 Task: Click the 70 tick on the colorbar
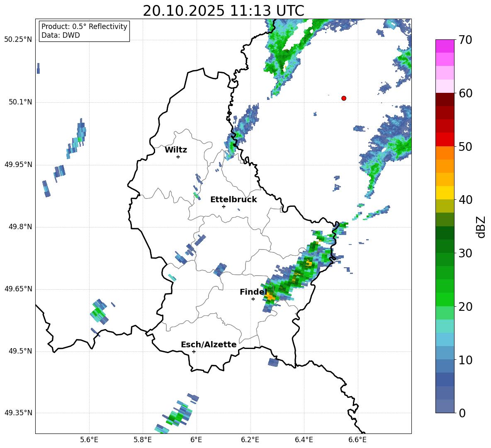click(466, 40)
